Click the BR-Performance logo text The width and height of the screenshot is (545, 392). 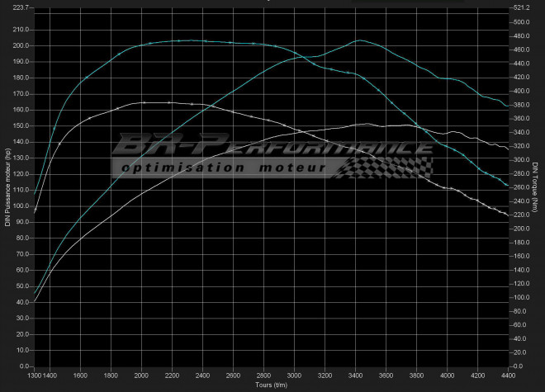(x=272, y=147)
